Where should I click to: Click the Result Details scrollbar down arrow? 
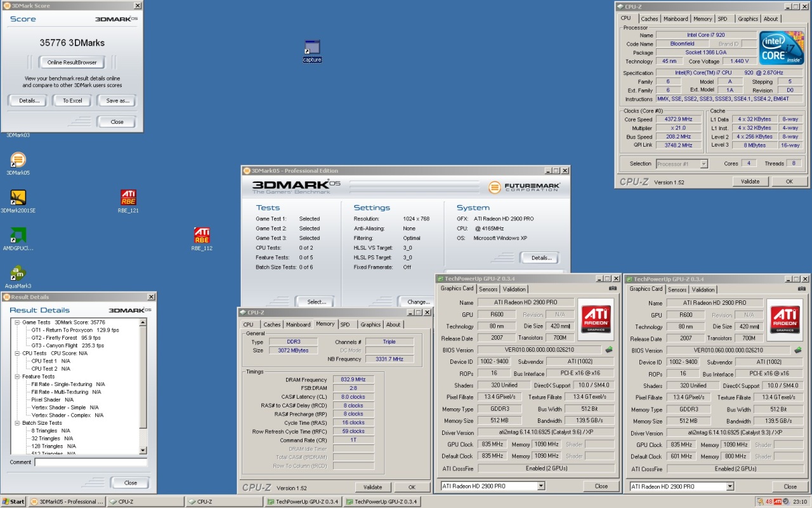click(143, 450)
